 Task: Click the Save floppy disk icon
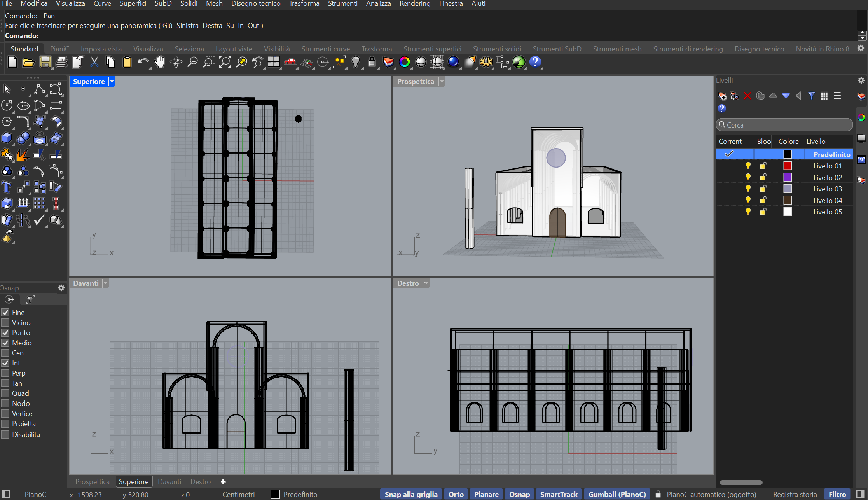coord(45,62)
